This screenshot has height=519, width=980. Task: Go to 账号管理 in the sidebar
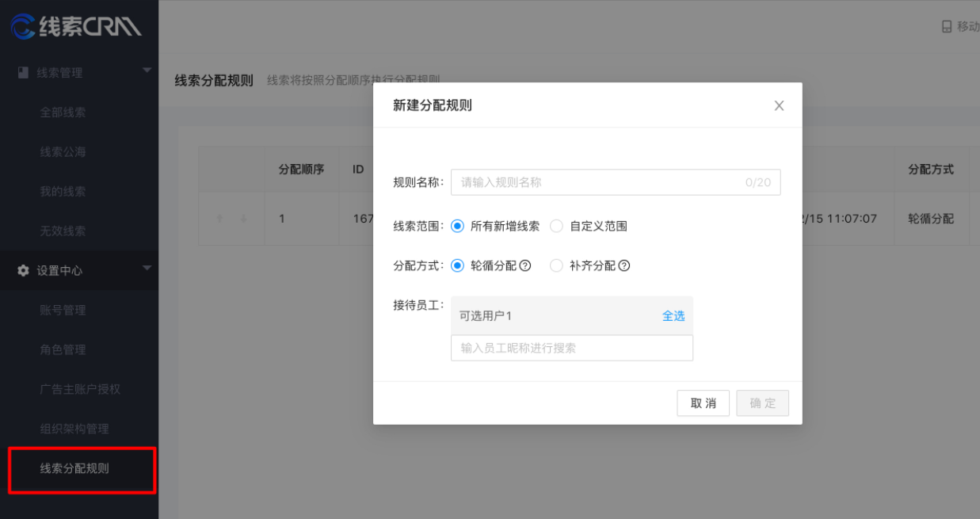[63, 311]
